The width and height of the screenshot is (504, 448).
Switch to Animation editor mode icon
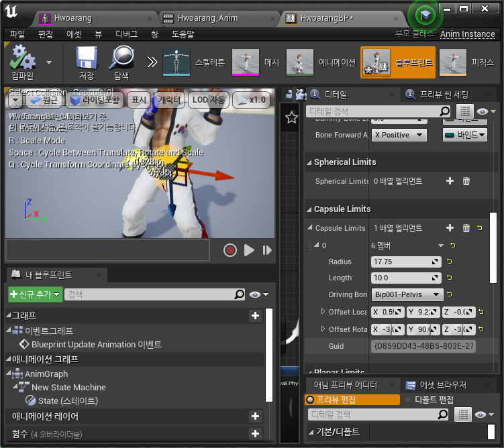tap(299, 62)
